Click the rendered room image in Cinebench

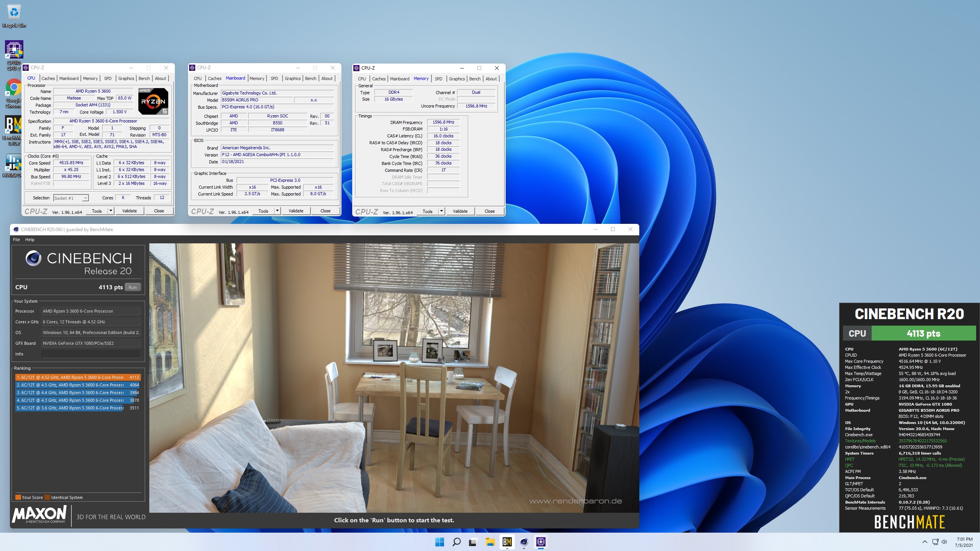(x=394, y=378)
